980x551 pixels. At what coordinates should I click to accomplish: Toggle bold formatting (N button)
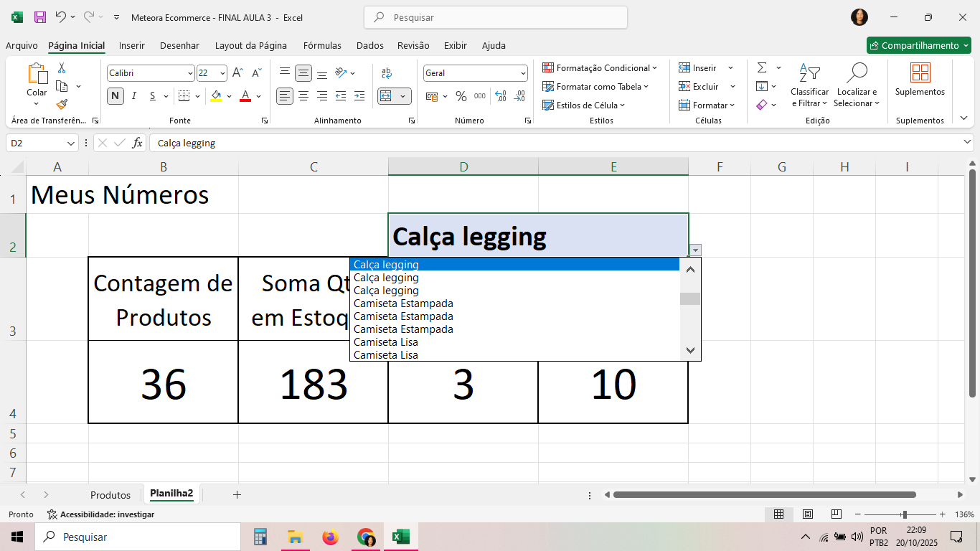[x=115, y=96]
